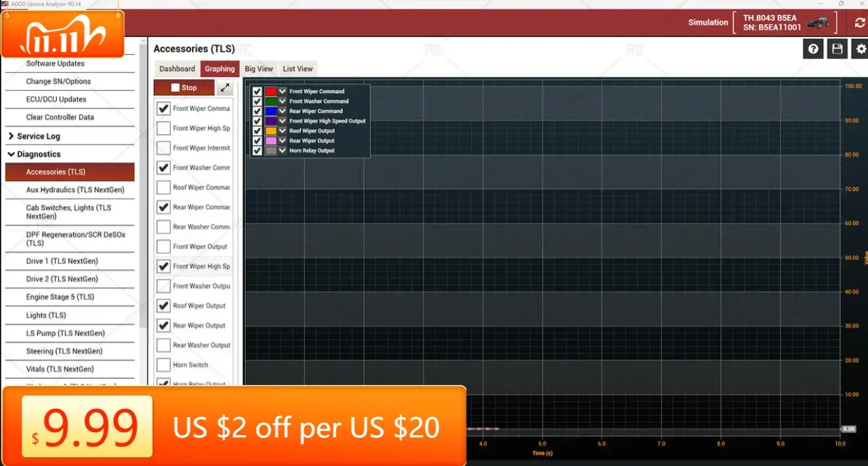The width and height of the screenshot is (868, 466).
Task: Expand legend dropdown for Front Washer Command
Action: 282,101
